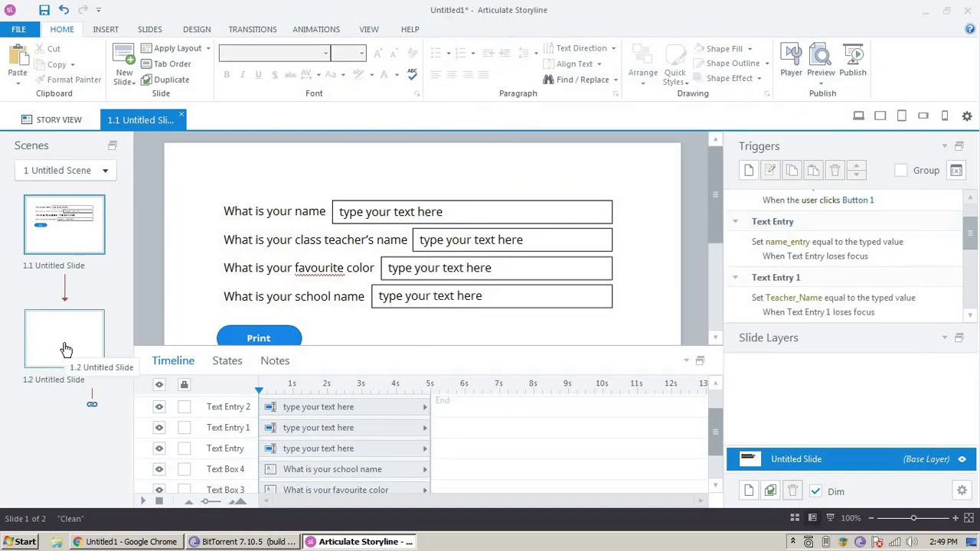Screen dimensions: 980x551
Task: Uncheck the Dim checkbox
Action: (815, 491)
